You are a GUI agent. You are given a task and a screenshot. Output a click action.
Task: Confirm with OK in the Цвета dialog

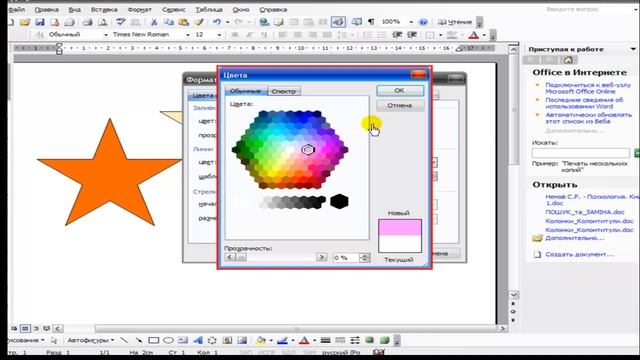pos(400,91)
